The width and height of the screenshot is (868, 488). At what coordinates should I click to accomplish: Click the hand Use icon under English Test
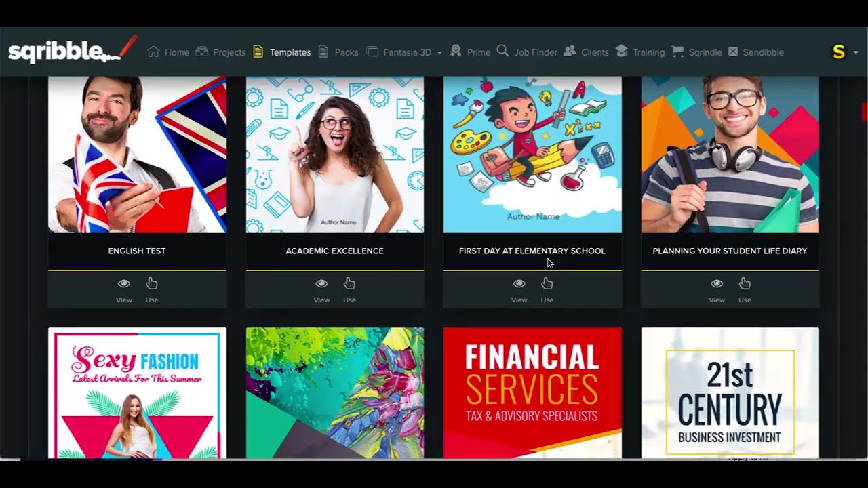tap(152, 283)
